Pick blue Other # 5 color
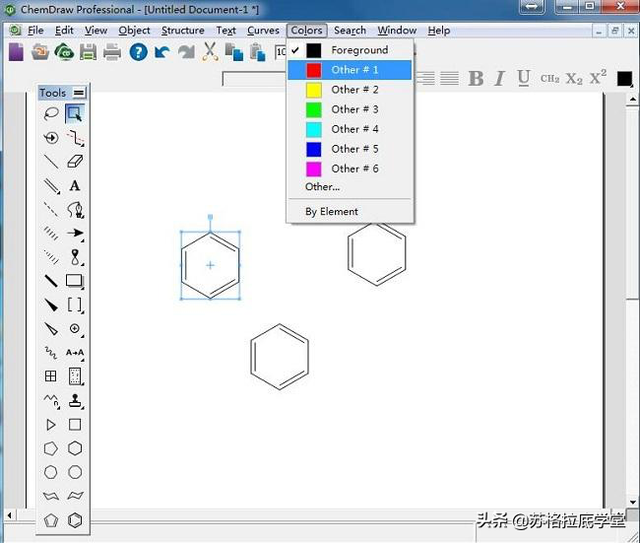Screen dimensions: 640x543 click(x=350, y=149)
